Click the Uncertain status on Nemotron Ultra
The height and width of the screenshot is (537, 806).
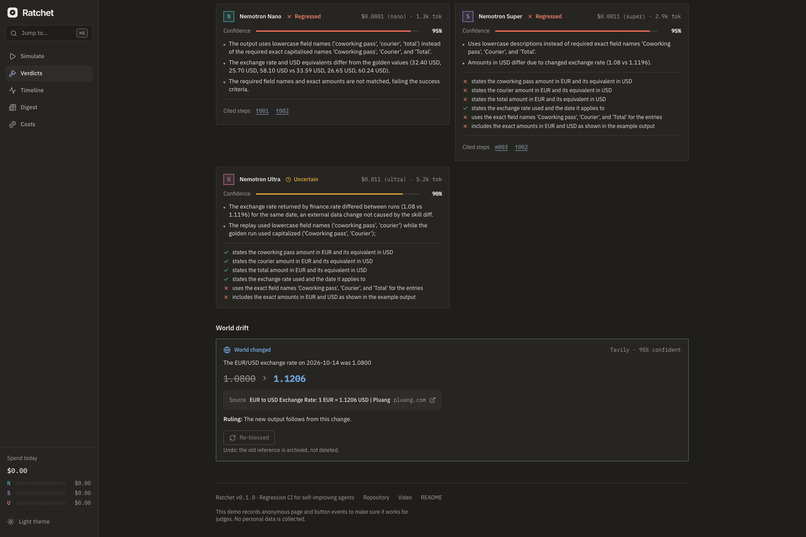[x=302, y=179]
